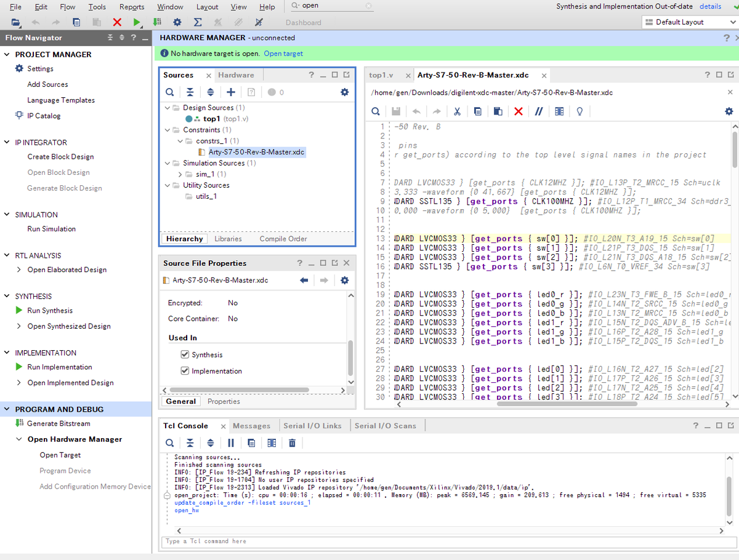Click the paste icon in editor toolbar

click(498, 111)
